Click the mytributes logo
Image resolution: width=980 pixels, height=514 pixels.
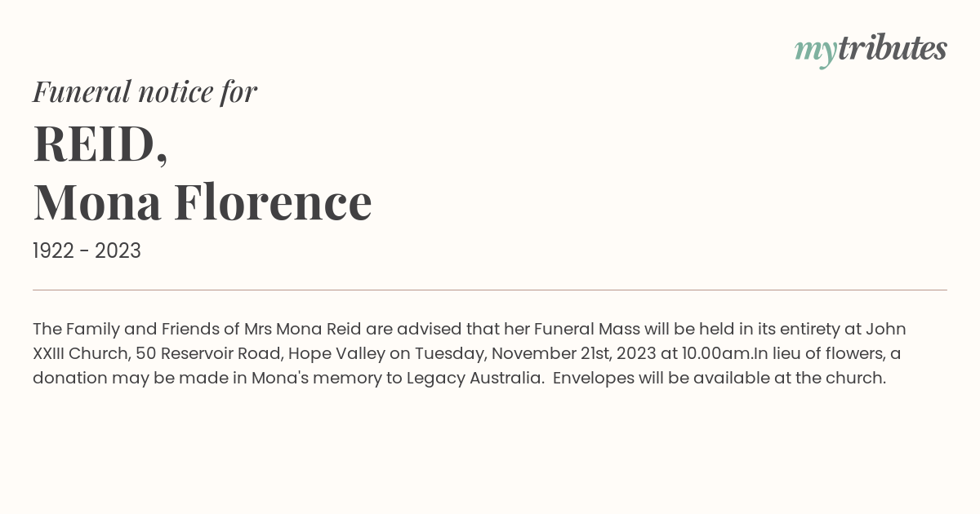[871, 50]
